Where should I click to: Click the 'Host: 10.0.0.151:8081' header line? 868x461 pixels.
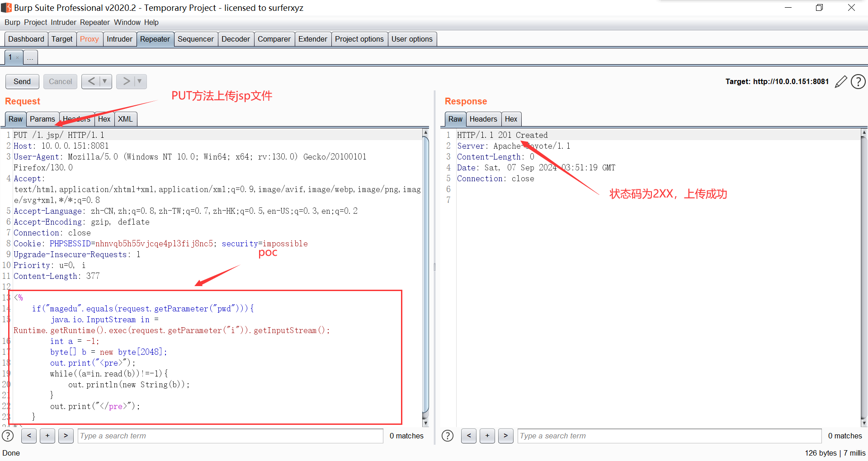(x=61, y=146)
